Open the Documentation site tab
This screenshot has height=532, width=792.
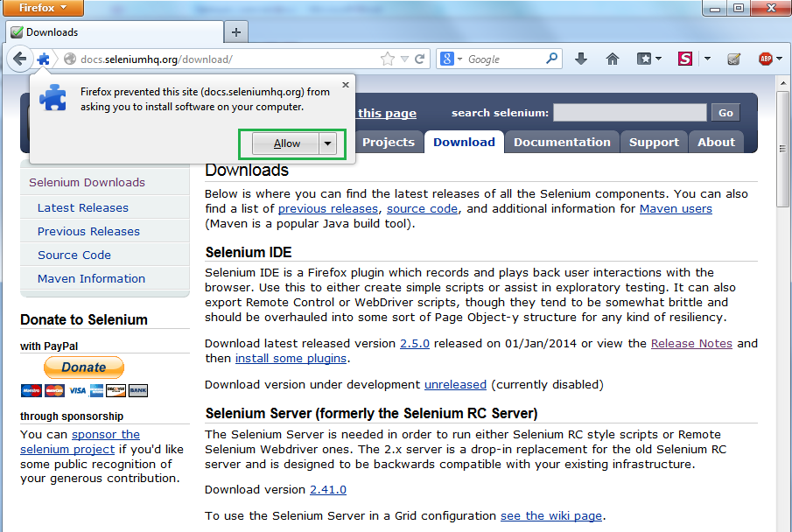[562, 142]
